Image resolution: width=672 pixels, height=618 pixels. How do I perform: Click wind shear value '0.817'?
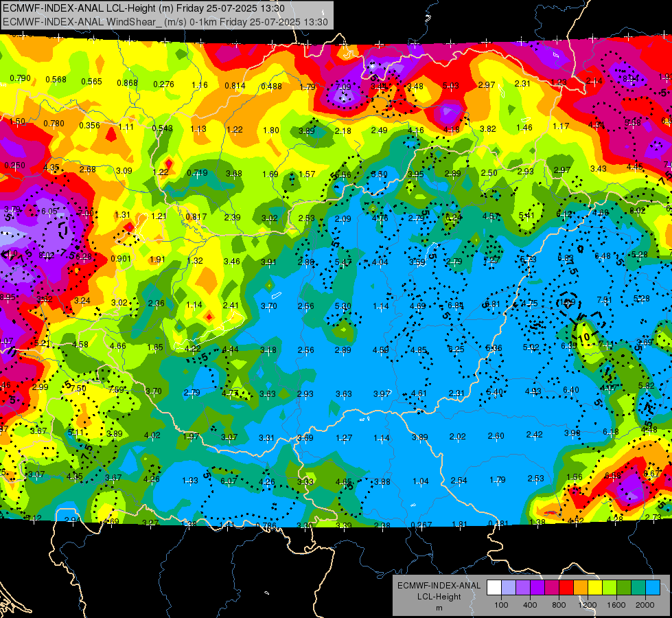(196, 217)
